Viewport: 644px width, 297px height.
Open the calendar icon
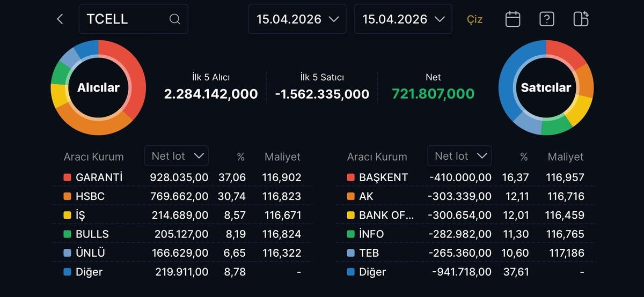[513, 19]
